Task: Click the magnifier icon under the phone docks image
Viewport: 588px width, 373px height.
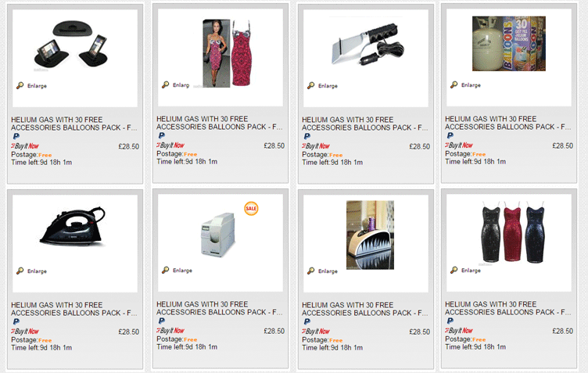Action: click(x=20, y=85)
